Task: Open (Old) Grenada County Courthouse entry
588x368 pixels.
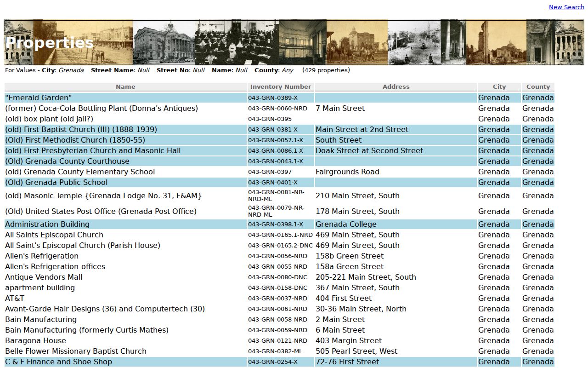Action: click(x=67, y=161)
